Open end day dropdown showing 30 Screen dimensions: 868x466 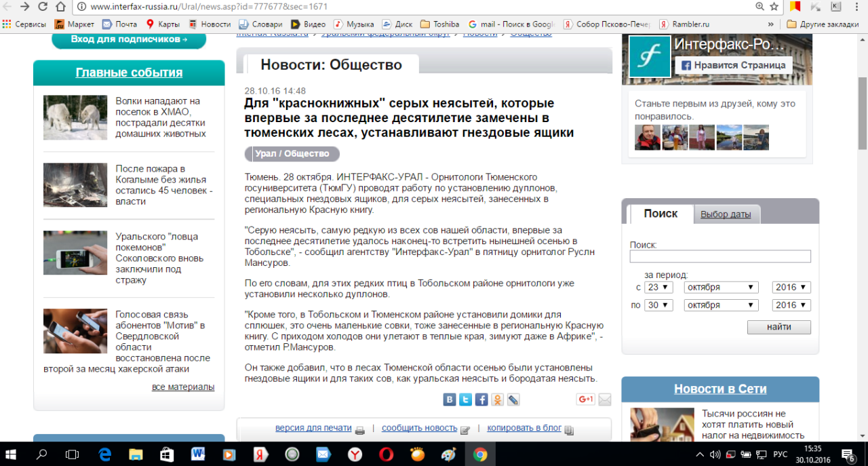coord(658,305)
